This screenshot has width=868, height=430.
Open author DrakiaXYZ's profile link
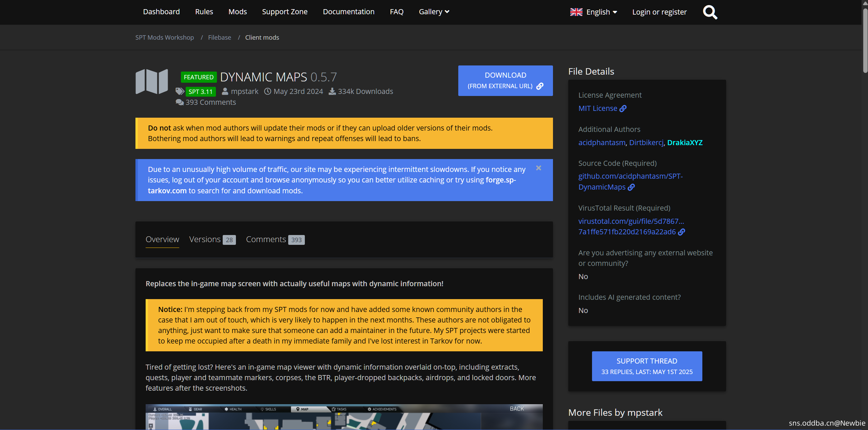[x=685, y=143]
